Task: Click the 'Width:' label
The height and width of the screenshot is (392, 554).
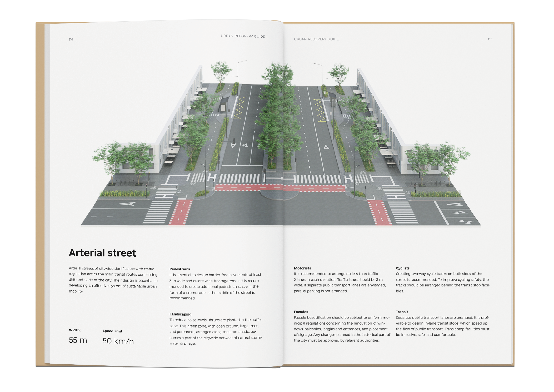Action: click(75, 330)
